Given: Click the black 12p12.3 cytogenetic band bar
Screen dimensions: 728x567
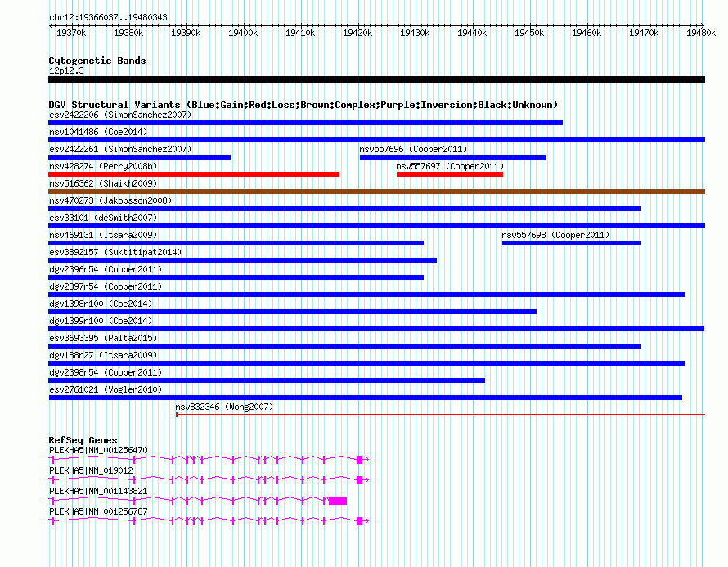Looking at the screenshot, I should coord(376,79).
